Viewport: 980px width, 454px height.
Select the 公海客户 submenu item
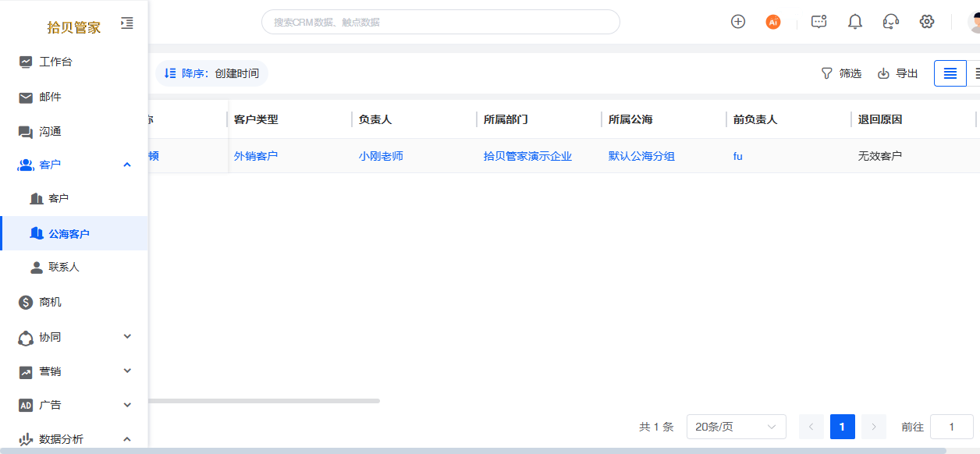pos(74,233)
